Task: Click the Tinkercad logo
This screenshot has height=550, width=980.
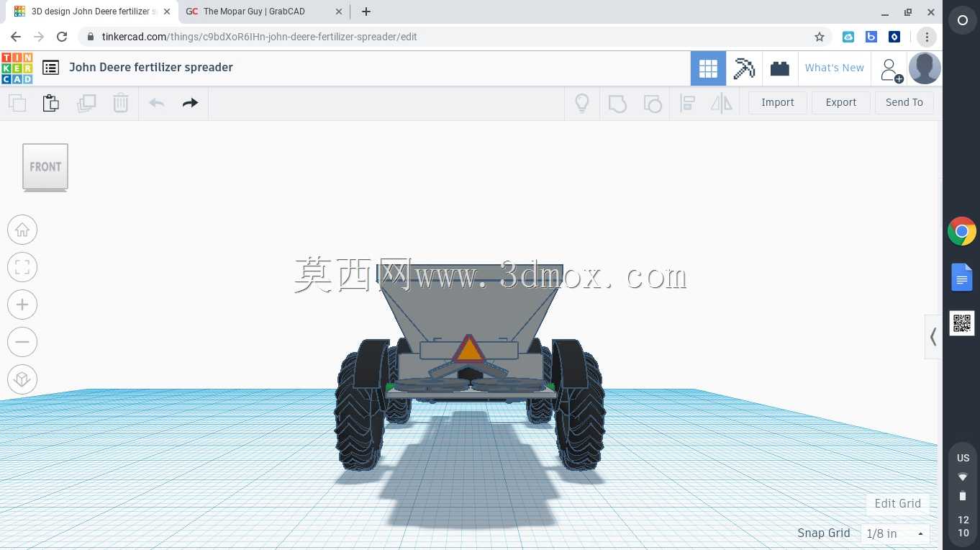Action: pos(17,68)
